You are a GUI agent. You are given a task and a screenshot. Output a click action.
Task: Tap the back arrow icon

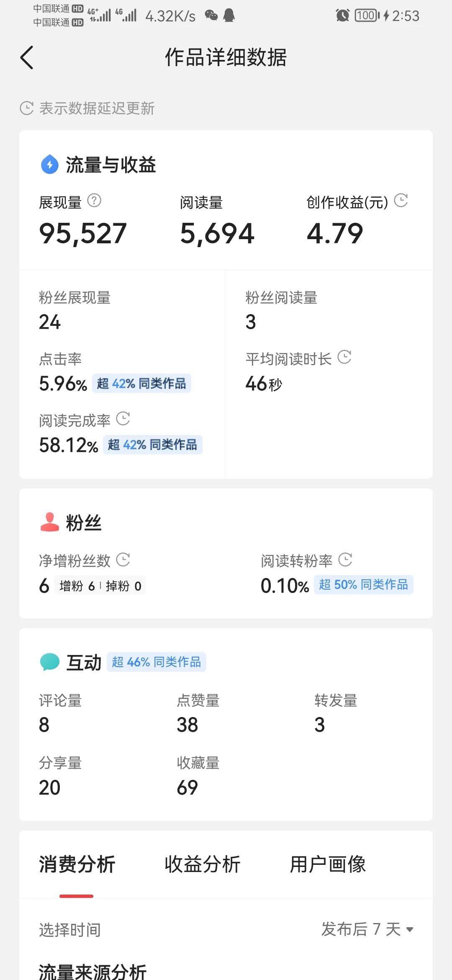tap(27, 57)
